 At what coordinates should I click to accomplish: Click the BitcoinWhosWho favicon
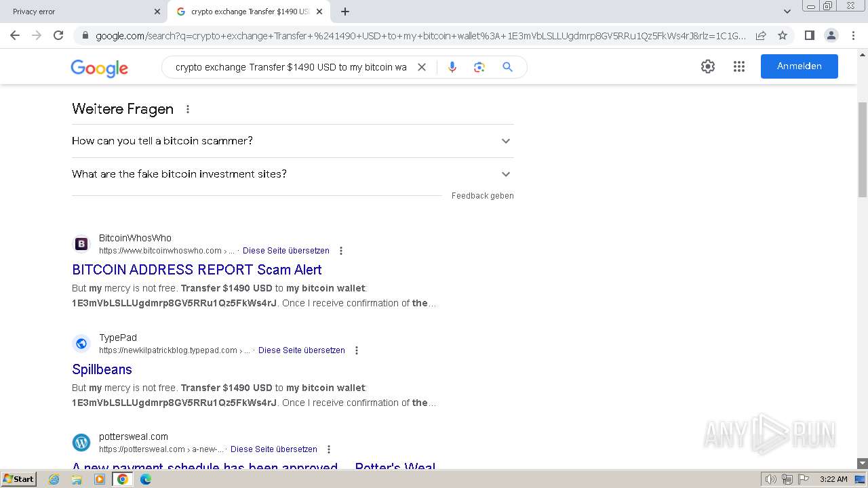(81, 244)
